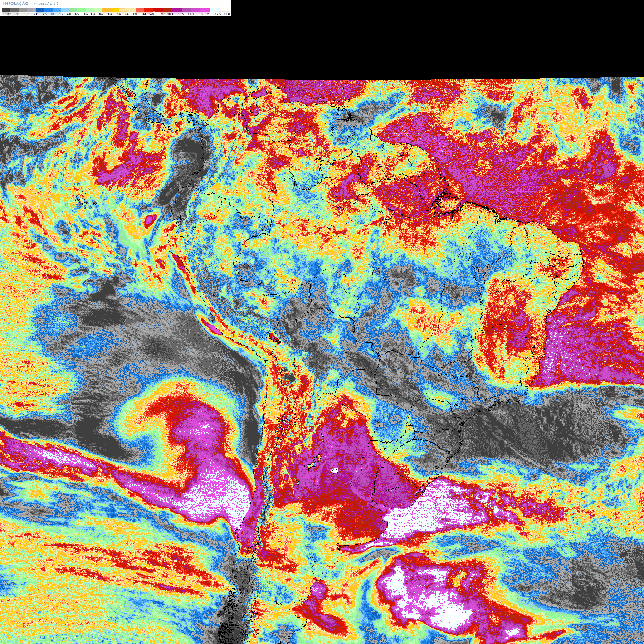The image size is (644, 644).
Task: Click the 5.0 legend scale label
Action: [86, 14]
